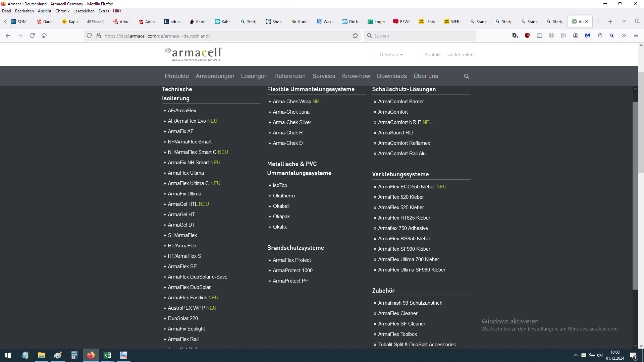
Task: Open ArmaComfort Barrier product link
Action: click(401, 102)
